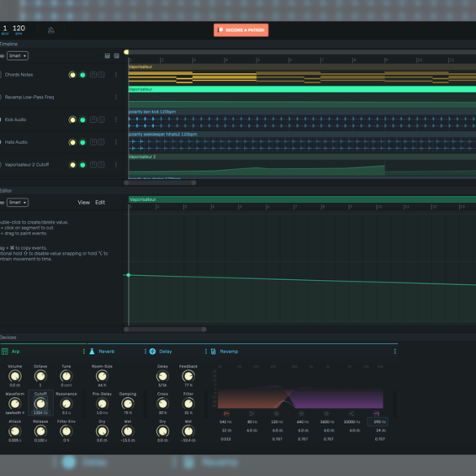This screenshot has width=476, height=476.
Task: Click the automation point at editor start
Action: (129, 275)
